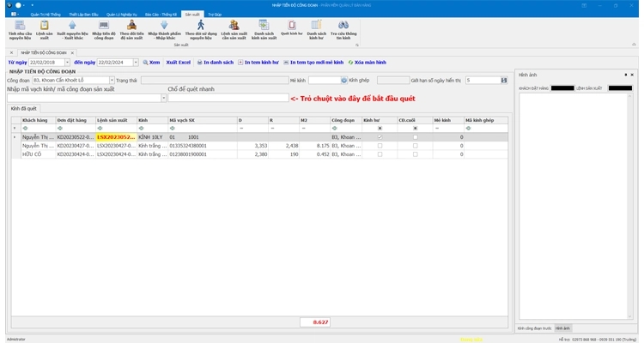This screenshot has height=343, width=644.
Task: Toggle CĐ.cuối checkbox in second row
Action: [x=415, y=146]
